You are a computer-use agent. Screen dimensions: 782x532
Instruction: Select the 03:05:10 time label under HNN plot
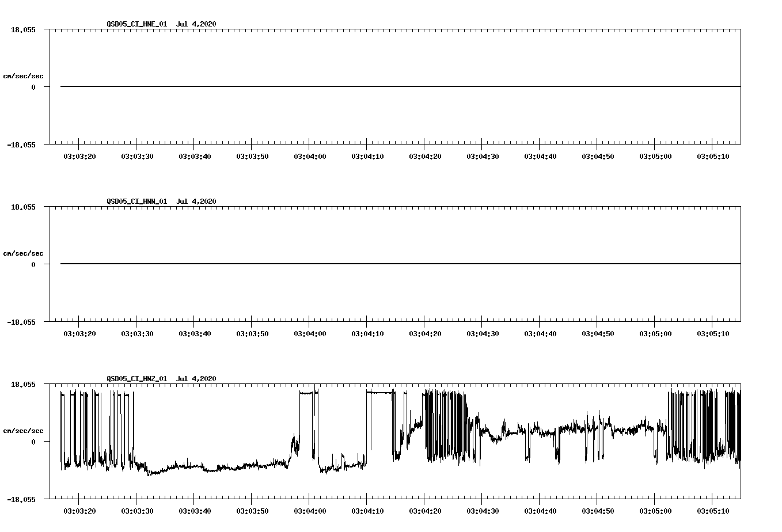point(713,333)
